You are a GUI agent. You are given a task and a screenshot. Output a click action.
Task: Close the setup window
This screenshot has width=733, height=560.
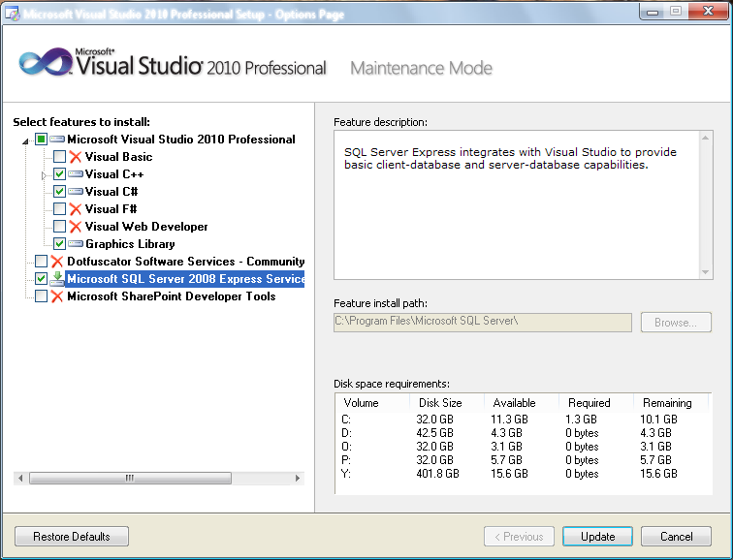(708, 11)
